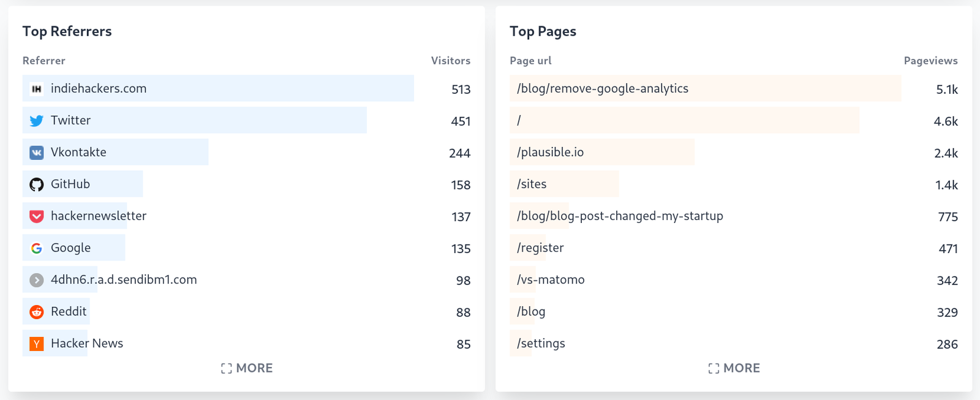Select the GitHub octocat icon
The height and width of the screenshot is (400, 980).
[37, 184]
